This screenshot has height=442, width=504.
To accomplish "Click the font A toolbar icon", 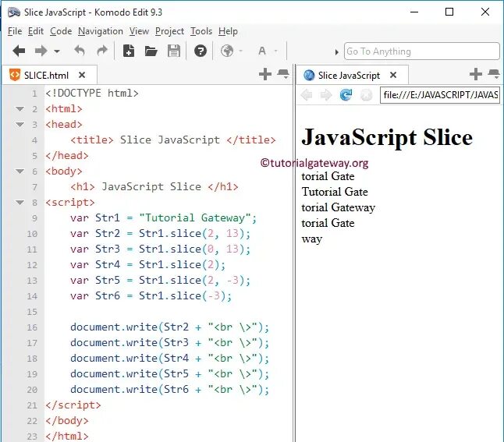I will point(262,51).
